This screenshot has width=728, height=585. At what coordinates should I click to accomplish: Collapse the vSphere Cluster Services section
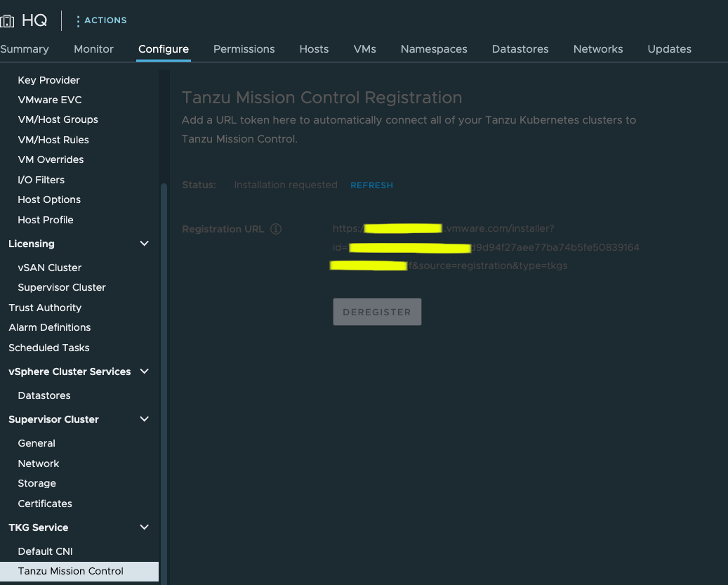[144, 372]
